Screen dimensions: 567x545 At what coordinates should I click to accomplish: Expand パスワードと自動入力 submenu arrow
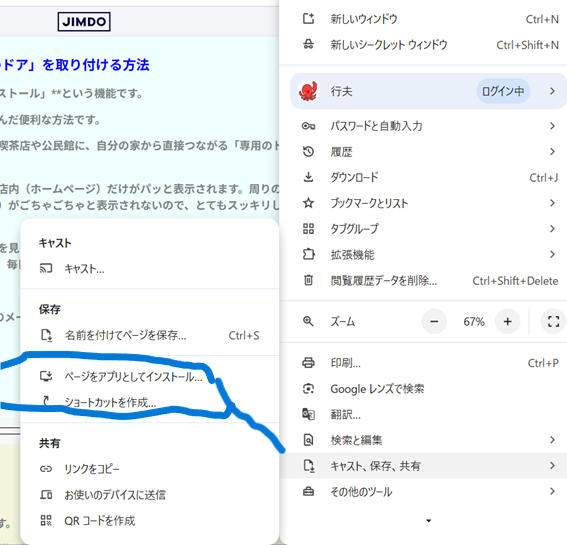pyautogui.click(x=552, y=126)
